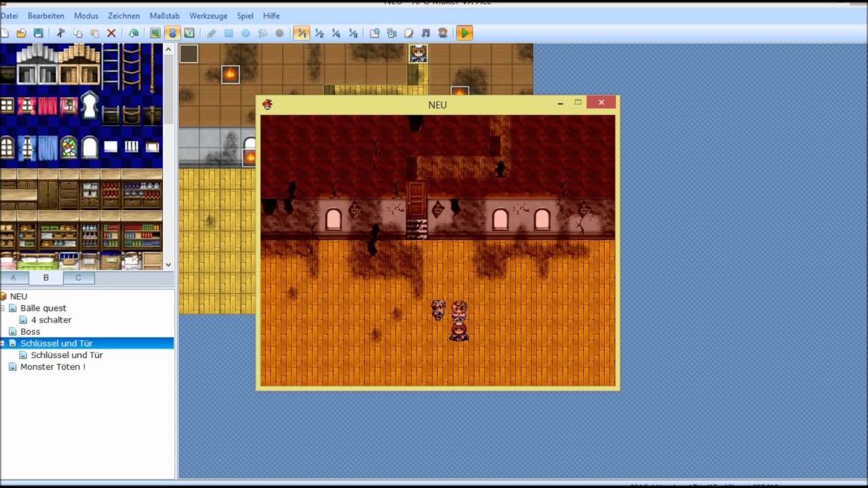Select the 4 schalter map
The width and height of the screenshot is (868, 488).
pyautogui.click(x=51, y=320)
